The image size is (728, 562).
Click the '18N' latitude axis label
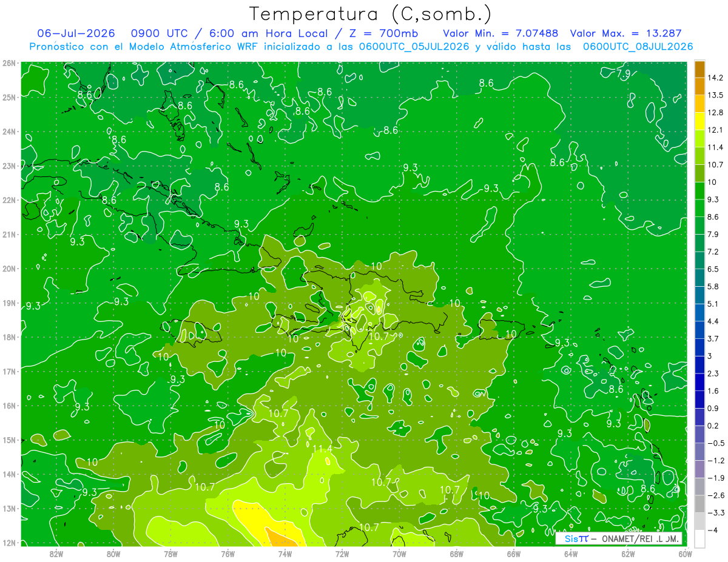pos(9,337)
